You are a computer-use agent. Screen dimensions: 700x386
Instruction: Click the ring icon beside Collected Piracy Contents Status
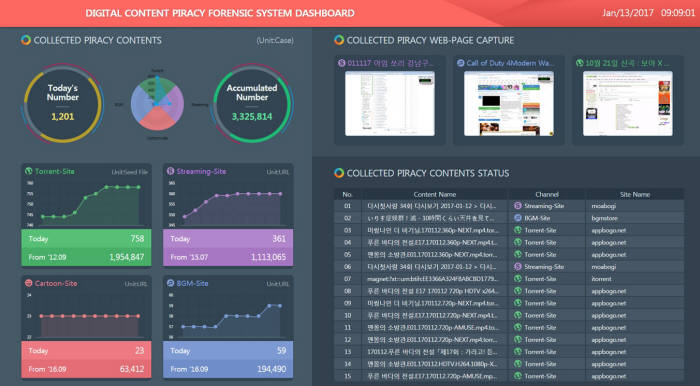point(339,173)
